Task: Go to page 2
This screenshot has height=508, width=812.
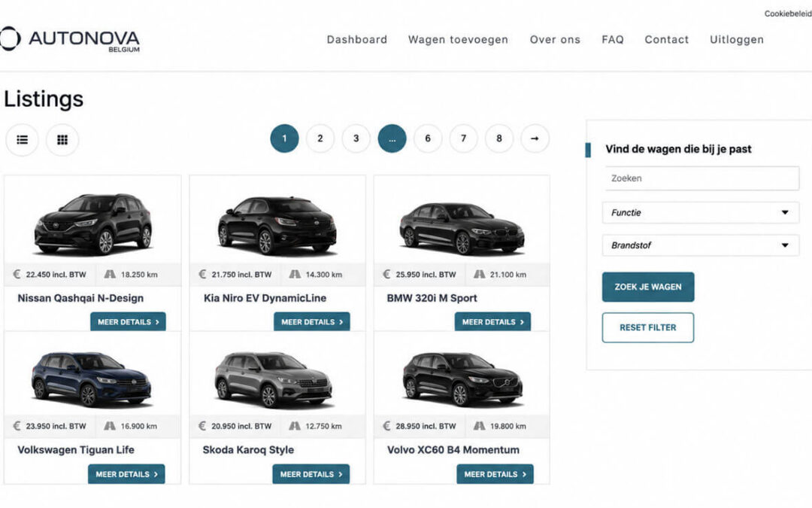Action: click(320, 138)
